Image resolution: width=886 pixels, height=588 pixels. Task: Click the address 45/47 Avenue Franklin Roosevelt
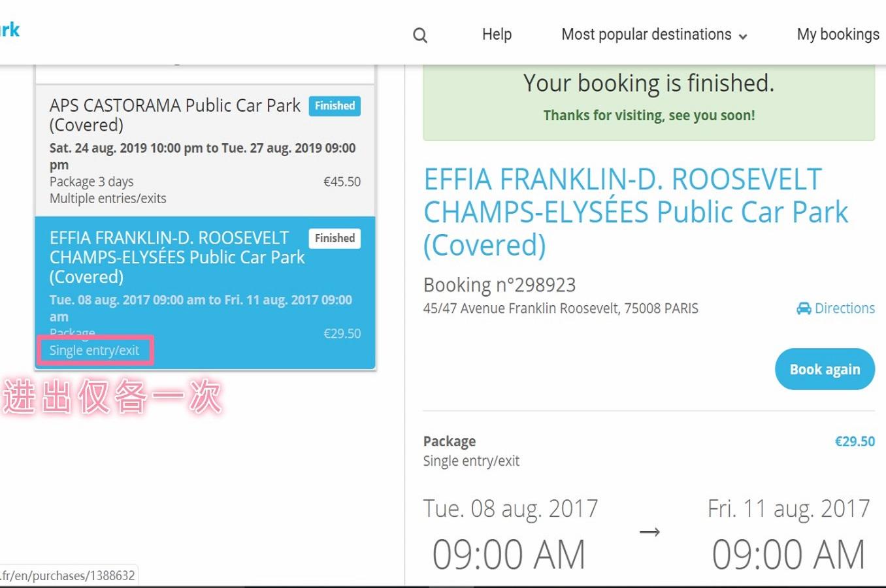(x=561, y=308)
